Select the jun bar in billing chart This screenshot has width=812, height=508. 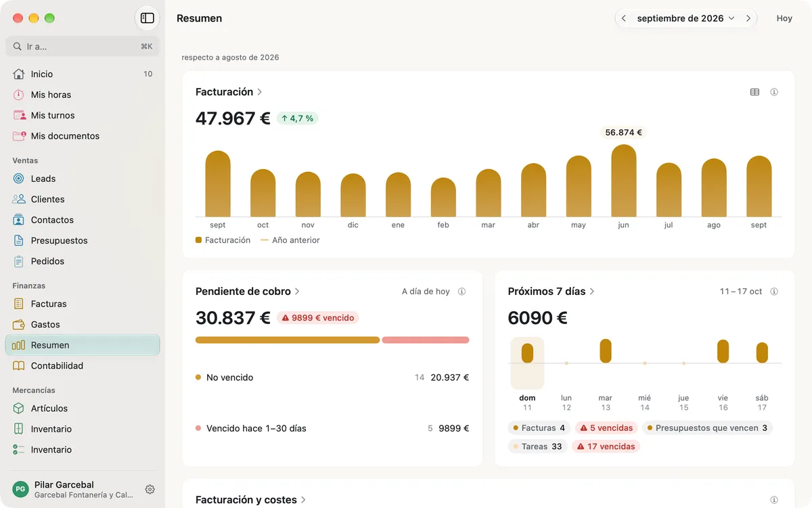tap(624, 181)
